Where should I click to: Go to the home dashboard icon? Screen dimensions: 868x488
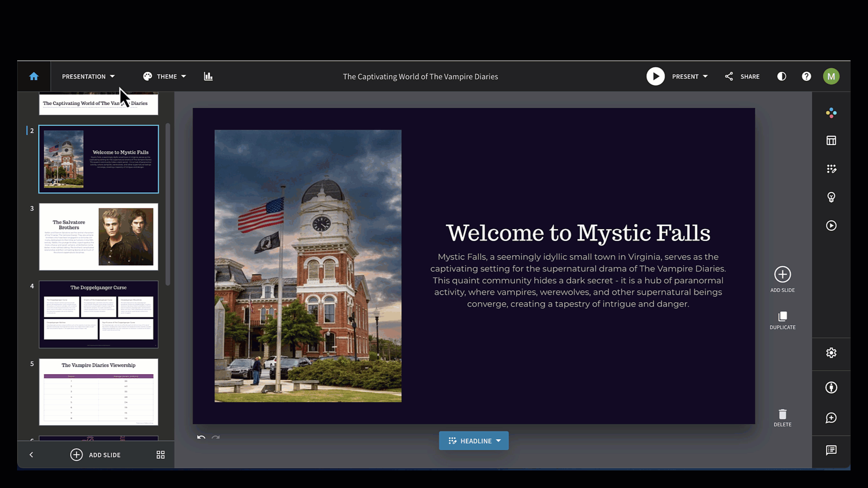[x=34, y=76]
